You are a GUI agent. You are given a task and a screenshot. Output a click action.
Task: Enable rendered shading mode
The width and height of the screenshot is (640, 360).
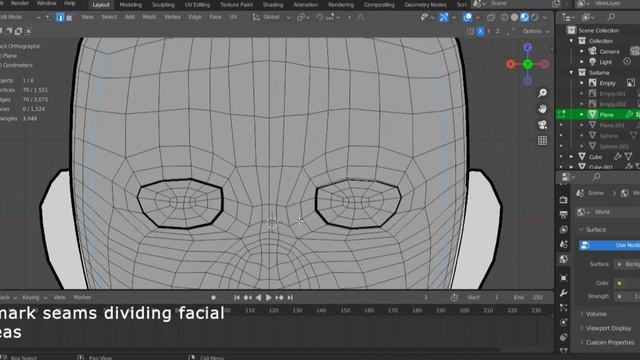[x=534, y=17]
